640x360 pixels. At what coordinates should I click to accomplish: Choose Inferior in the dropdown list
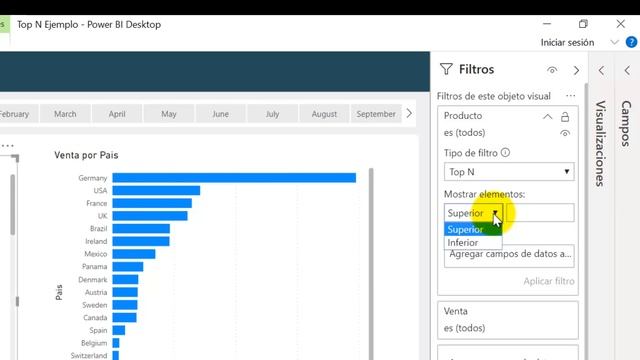point(473,242)
